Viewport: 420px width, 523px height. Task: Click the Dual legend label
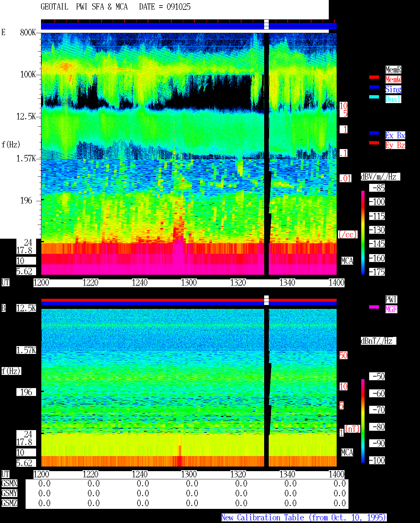[x=393, y=99]
